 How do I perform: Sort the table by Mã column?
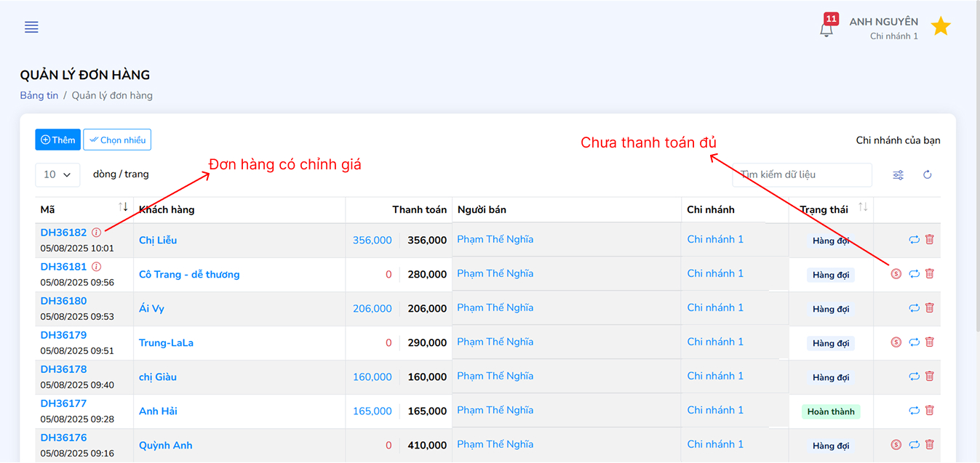(123, 208)
